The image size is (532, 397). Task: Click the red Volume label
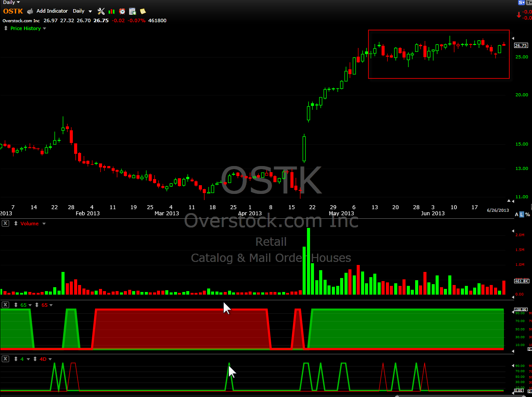pos(30,224)
